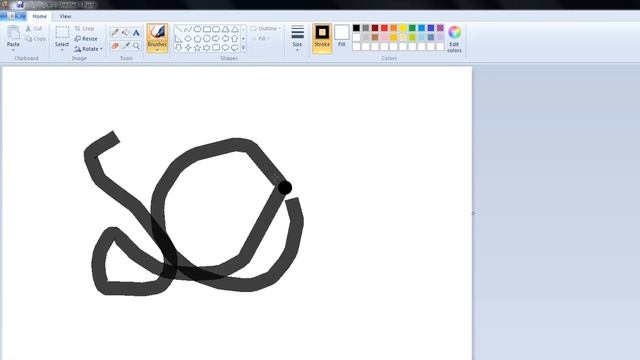Choose the Curve shape
The image size is (640, 360).
(x=188, y=29)
